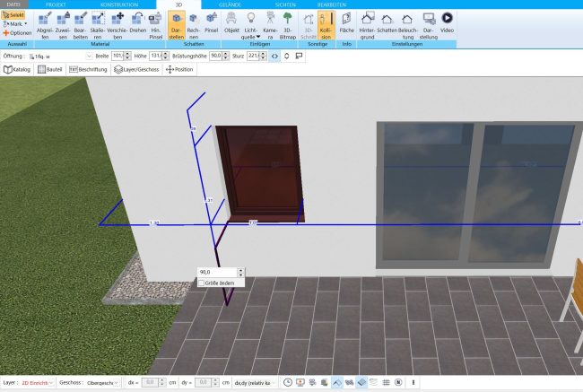Open Beleuchtung settings
This screenshot has height=392, width=583.
click(408, 25)
